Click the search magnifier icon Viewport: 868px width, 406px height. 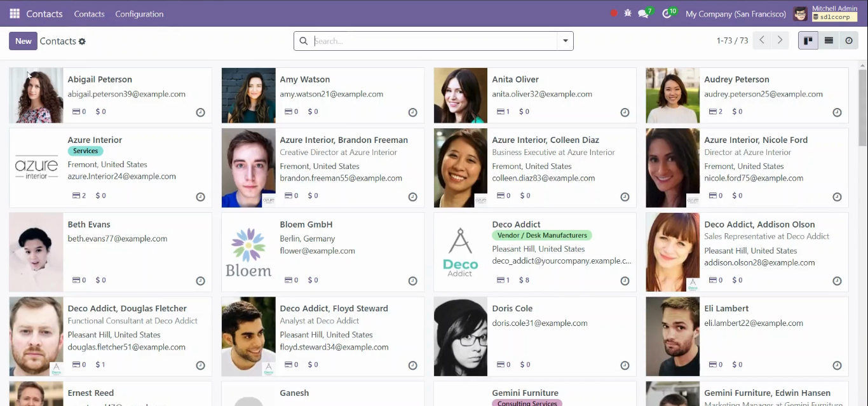(304, 41)
